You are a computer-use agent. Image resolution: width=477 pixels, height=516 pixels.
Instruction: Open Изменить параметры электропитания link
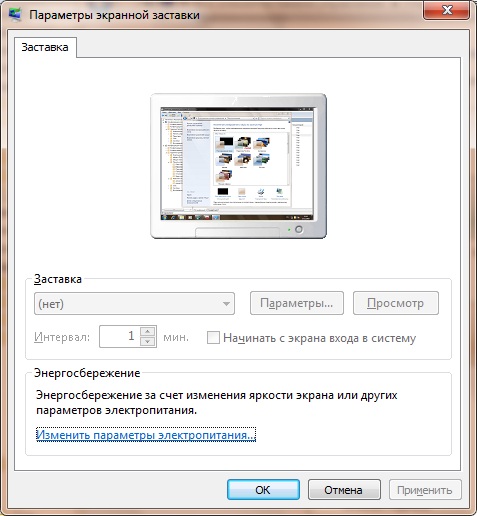(x=146, y=435)
